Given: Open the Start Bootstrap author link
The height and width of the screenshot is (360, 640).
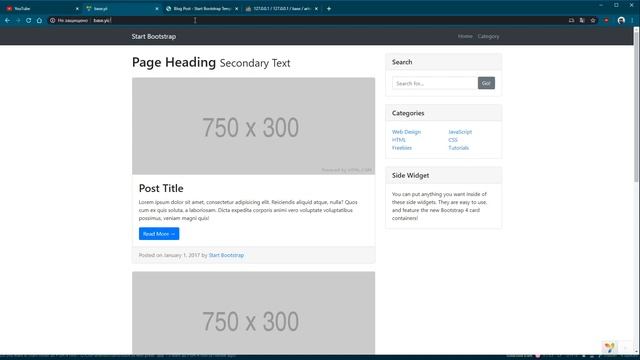Looking at the screenshot, I should [226, 255].
